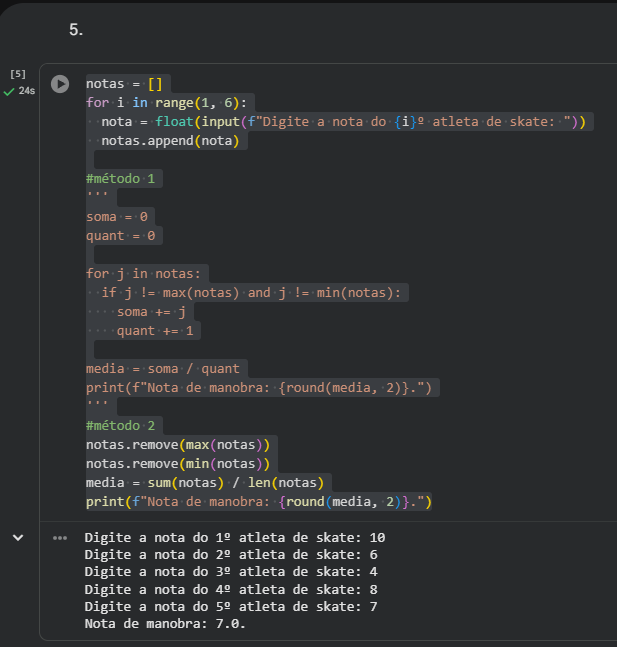Screen dimensions: 617x647
Task: Click the line 'quant = 0'
Action: (121, 236)
